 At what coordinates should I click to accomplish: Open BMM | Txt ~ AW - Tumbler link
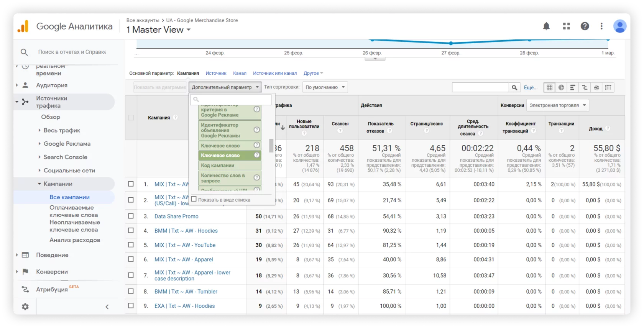click(x=186, y=291)
